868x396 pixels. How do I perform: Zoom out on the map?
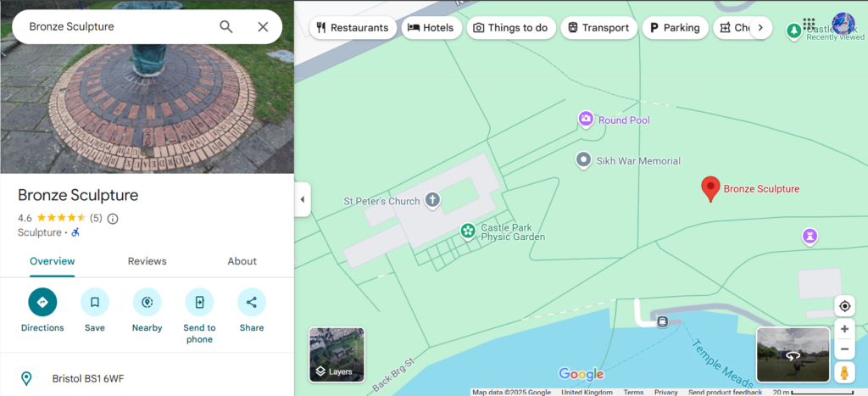tap(844, 349)
